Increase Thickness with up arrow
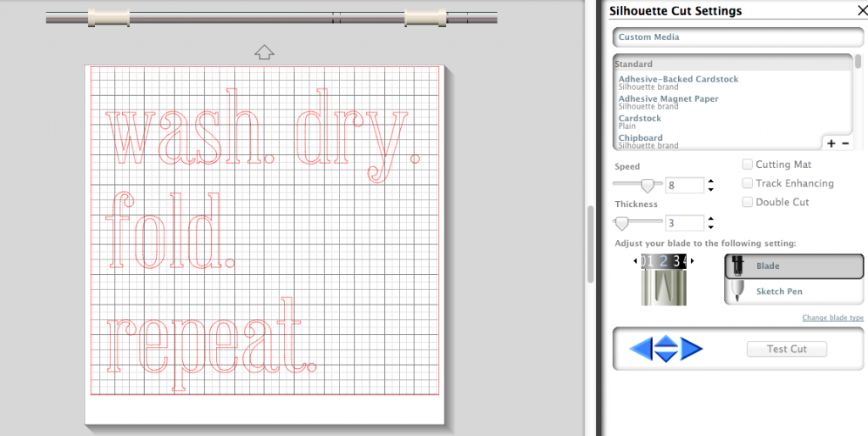This screenshot has height=436, width=868. click(x=711, y=218)
